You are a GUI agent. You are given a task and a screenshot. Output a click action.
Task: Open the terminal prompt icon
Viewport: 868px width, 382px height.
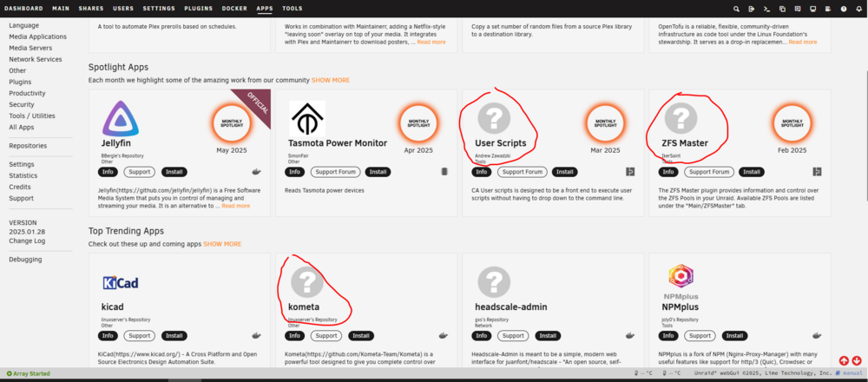[x=766, y=9]
